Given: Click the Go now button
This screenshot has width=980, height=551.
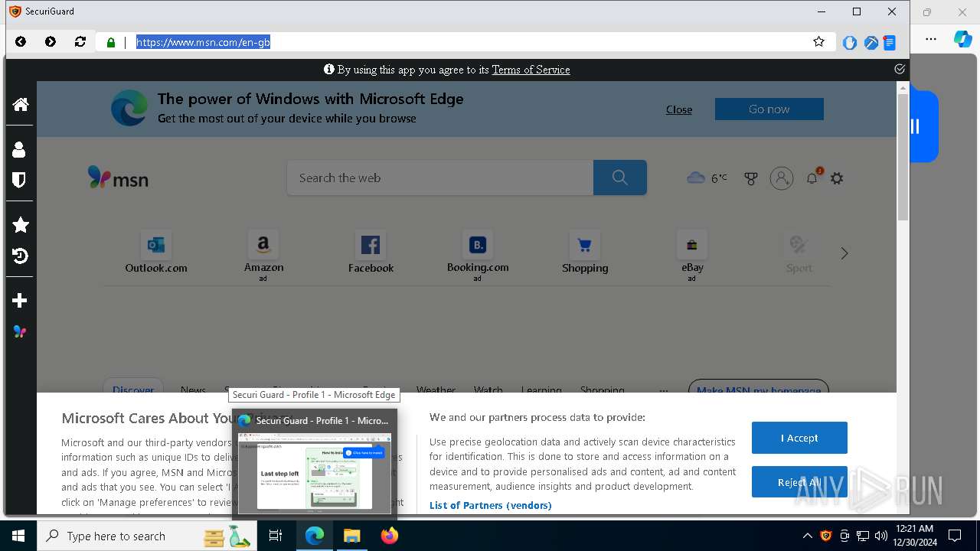Looking at the screenshot, I should [x=769, y=109].
